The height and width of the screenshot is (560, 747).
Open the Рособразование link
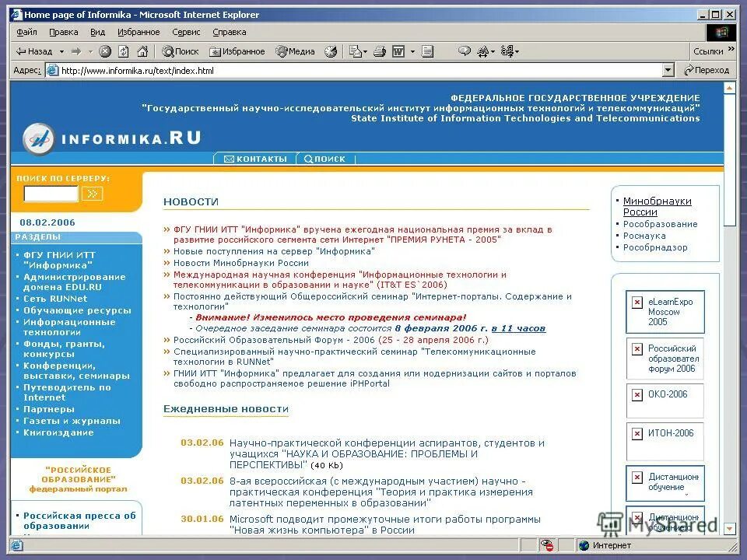click(661, 224)
